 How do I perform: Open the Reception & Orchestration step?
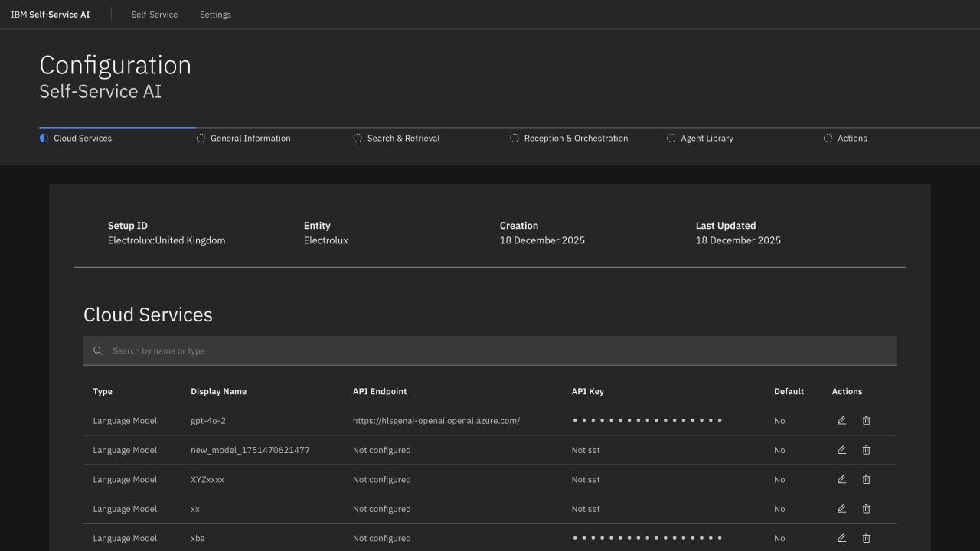575,139
